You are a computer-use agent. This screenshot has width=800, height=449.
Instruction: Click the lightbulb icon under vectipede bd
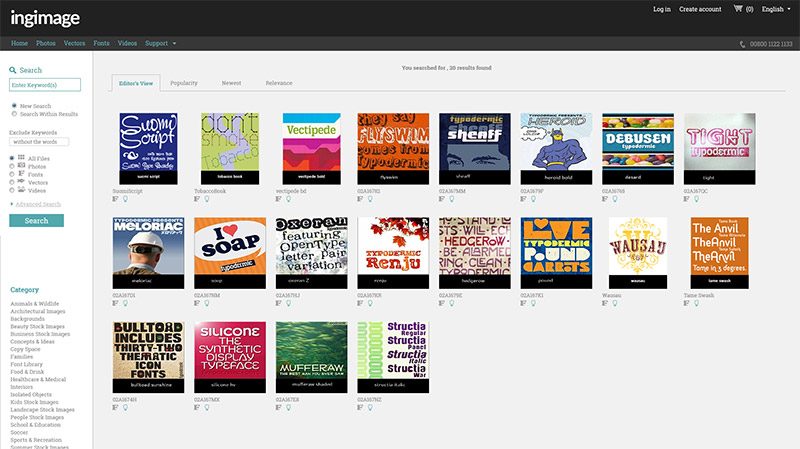point(287,199)
